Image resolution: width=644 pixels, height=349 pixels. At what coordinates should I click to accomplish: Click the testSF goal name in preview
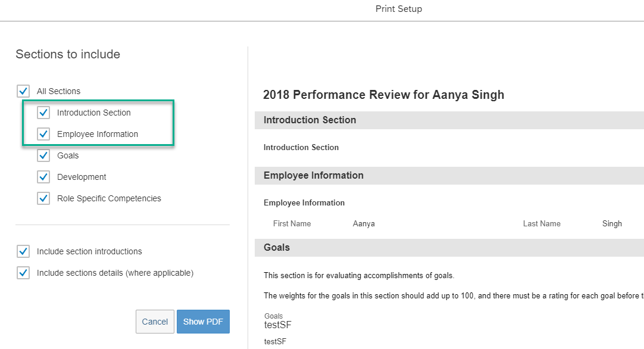tap(277, 325)
